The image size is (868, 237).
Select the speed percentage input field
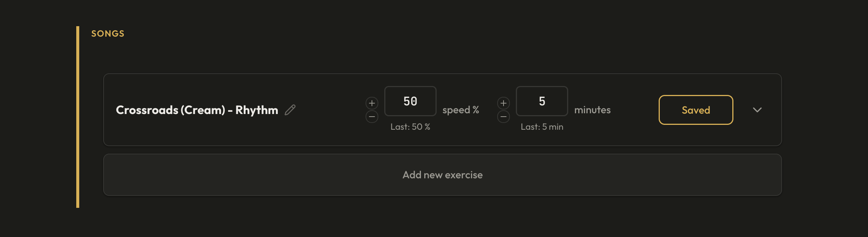tap(410, 101)
